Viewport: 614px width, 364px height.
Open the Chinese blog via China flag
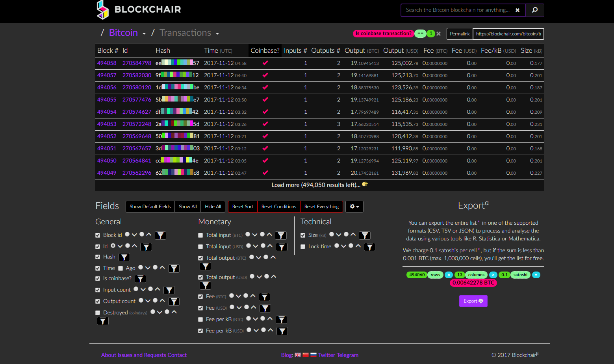tap(306, 355)
